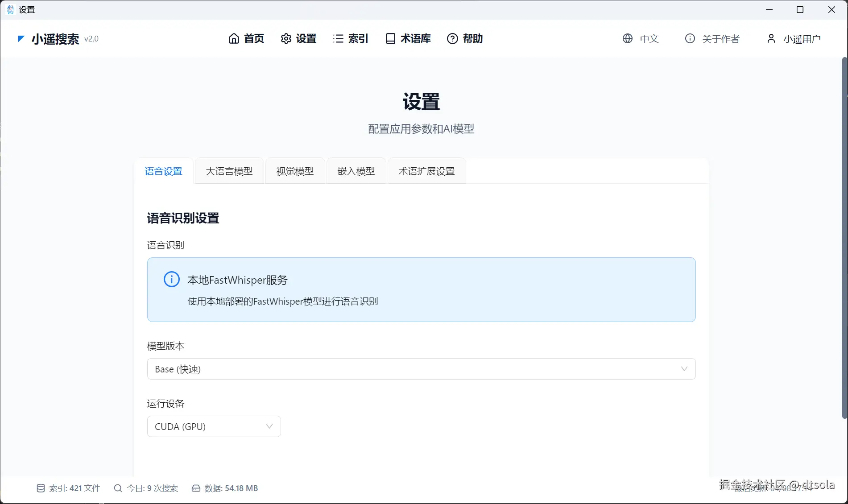Expand the 运行设备 CUDA (GPU) dropdown
The image size is (848, 504).
(x=214, y=426)
